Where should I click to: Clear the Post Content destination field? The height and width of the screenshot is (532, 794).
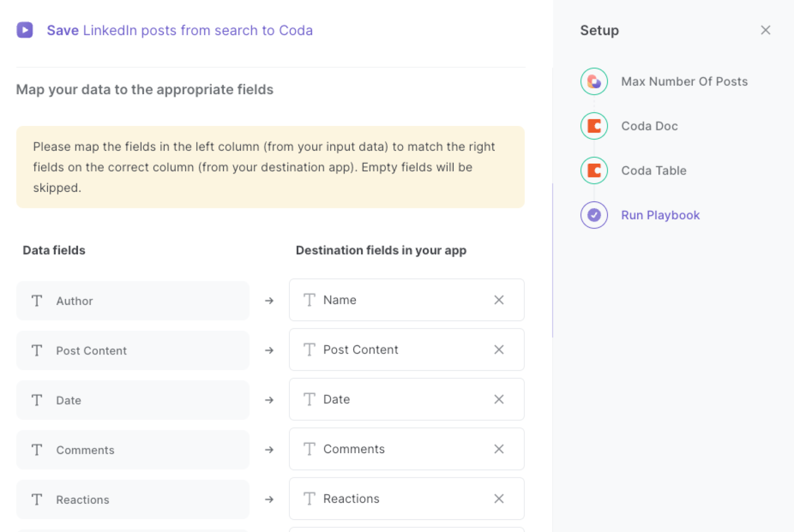coord(499,350)
